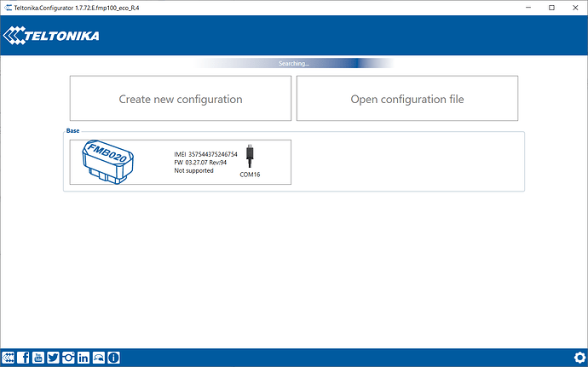The height and width of the screenshot is (367, 588).
Task: Click the Searching progress bar
Action: (294, 63)
